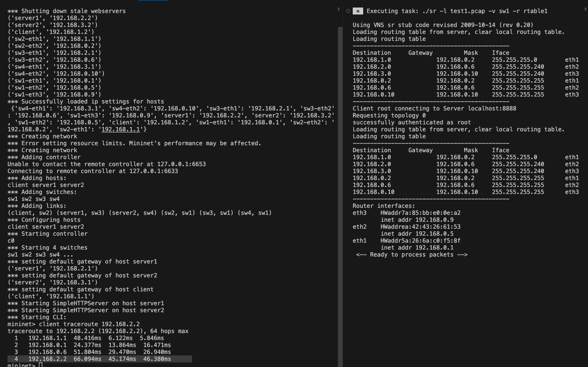Click the pane divider between the terminals
The height and width of the screenshot is (367, 588).
[343, 183]
